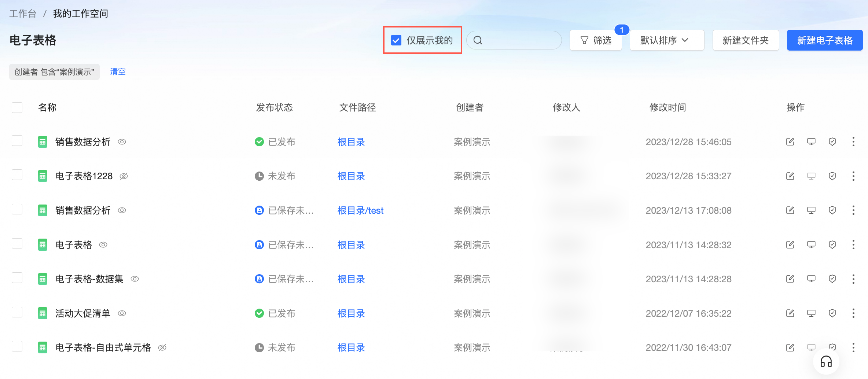Viewport: 868px width, 379px height.
Task: Open 根目录 path for 活动大促清单
Action: [351, 313]
